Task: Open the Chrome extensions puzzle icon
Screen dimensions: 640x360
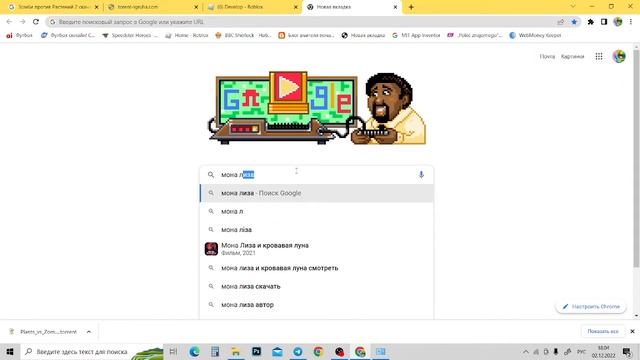Action: tap(591, 22)
